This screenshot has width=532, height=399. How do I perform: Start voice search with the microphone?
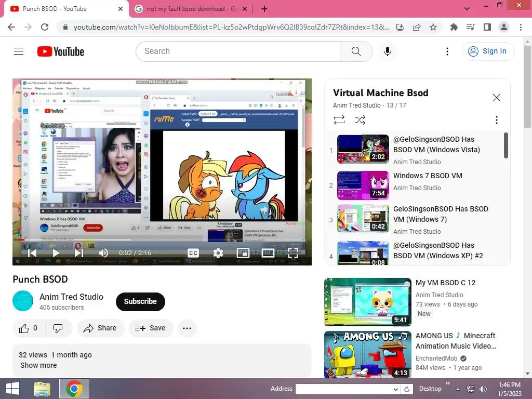387,51
